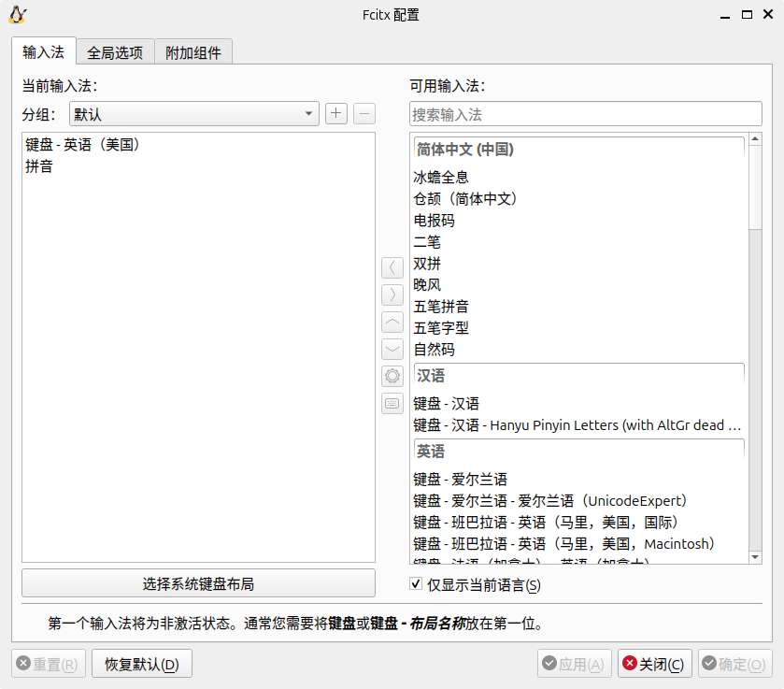Viewport: 784px width, 689px height.
Task: Click the 关闭 button
Action: click(655, 664)
